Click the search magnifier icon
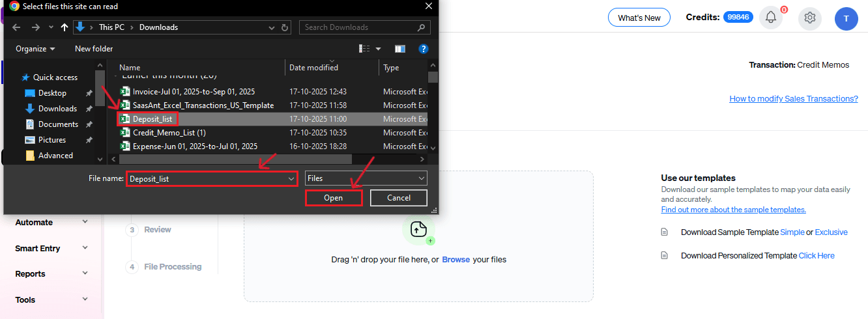Viewport: 868px width, 319px height. (422, 27)
